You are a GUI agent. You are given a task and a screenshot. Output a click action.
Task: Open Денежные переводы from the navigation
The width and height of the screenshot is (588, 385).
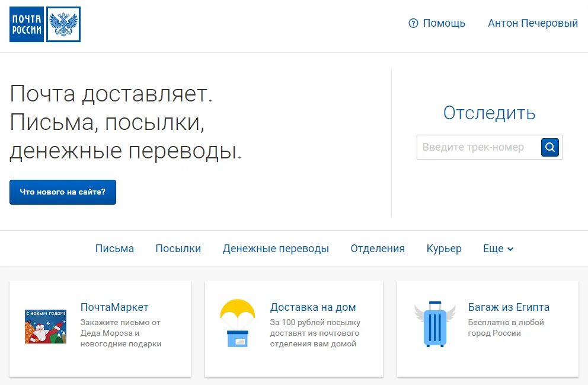[276, 249]
